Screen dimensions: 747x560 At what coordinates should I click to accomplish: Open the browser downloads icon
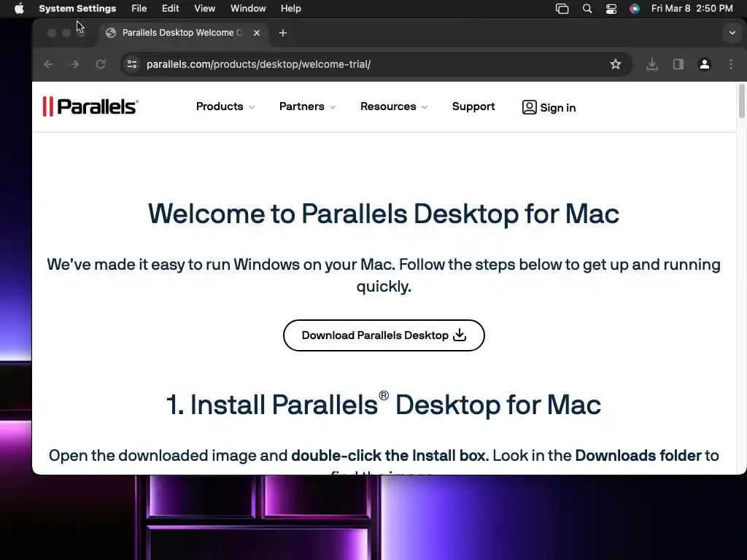point(652,64)
